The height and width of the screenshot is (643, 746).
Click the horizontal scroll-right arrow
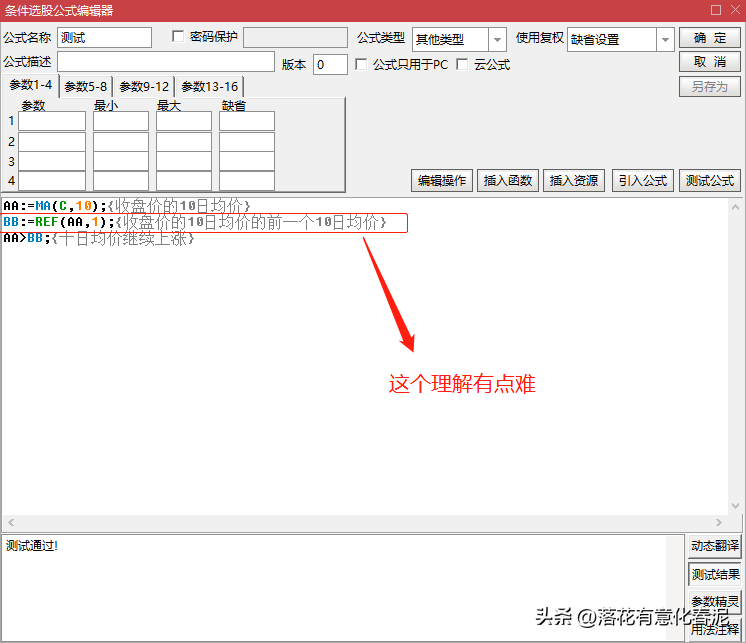point(718,522)
